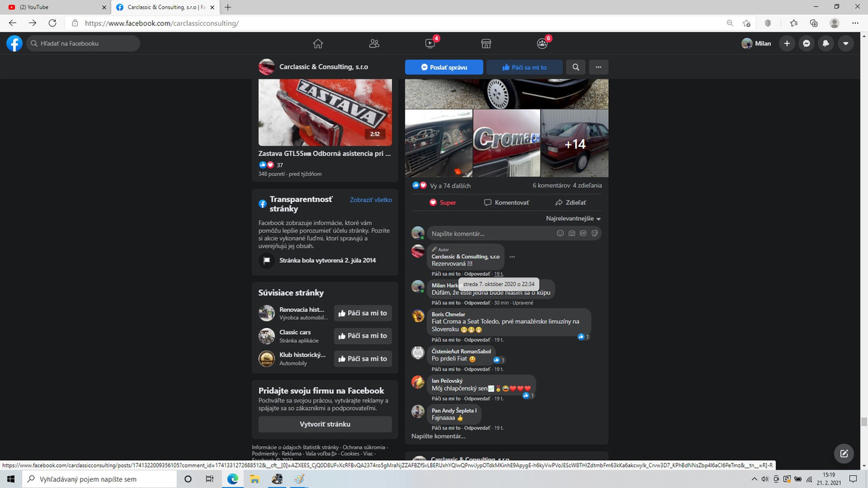The image size is (868, 488).
Task: Open the notifications bell icon
Action: click(x=826, y=43)
